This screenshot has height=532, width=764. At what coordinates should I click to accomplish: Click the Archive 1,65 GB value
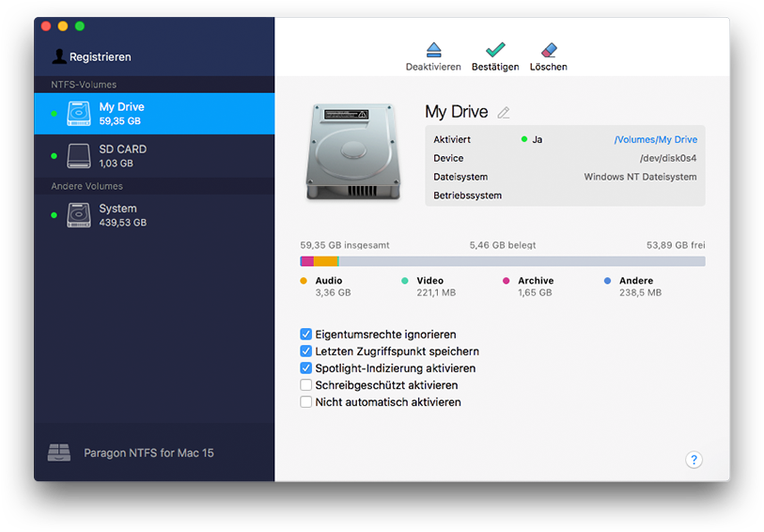coord(535,293)
